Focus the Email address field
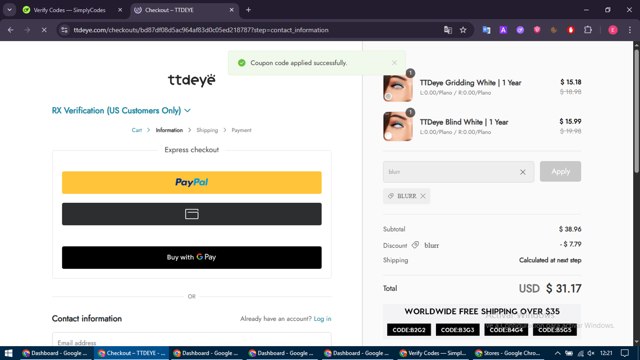The height and width of the screenshot is (360, 640). click(192, 340)
